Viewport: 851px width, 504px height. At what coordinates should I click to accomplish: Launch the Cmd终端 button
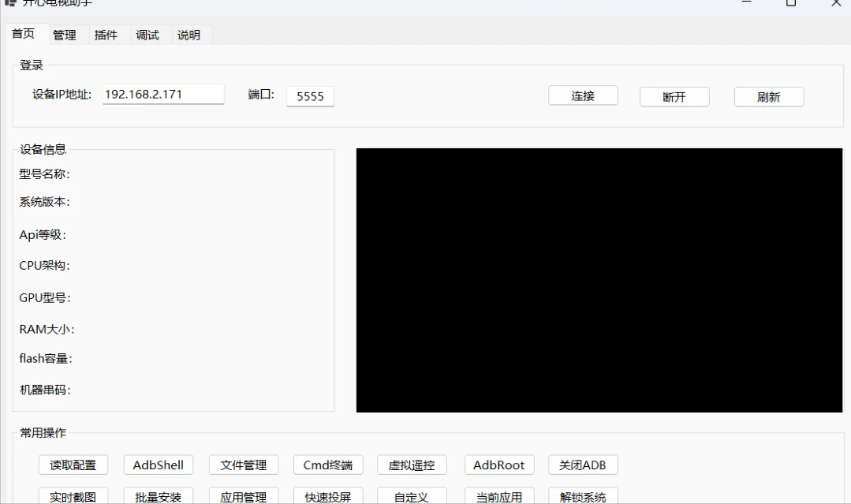pos(328,465)
